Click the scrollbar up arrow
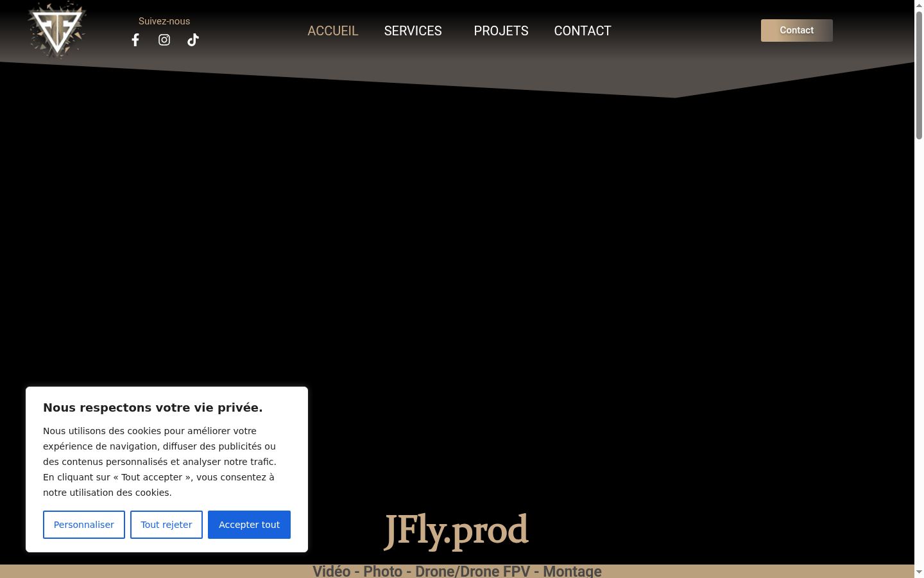 (919, 4)
